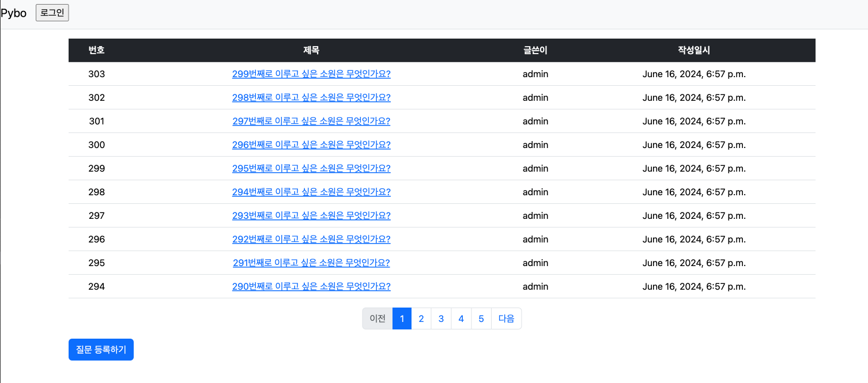The image size is (868, 383).
Task: Open question 292번째로 이루고 싶은 소원은 무엇인가요?
Action: click(311, 239)
